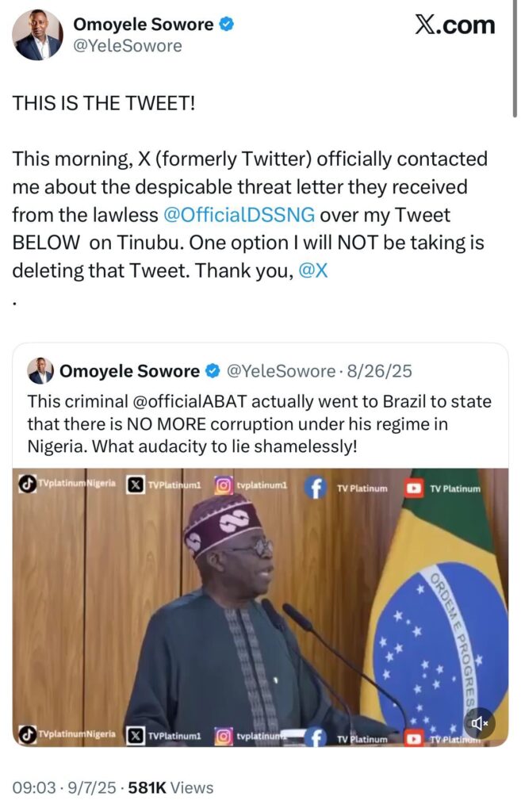Image resolution: width=521 pixels, height=812 pixels.
Task: Click the YouTube logo in video's upper watermark bar
Action: pyautogui.click(x=413, y=488)
